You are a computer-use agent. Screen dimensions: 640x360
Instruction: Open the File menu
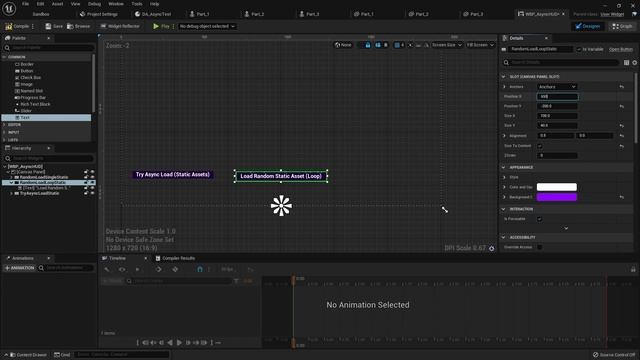coord(25,4)
